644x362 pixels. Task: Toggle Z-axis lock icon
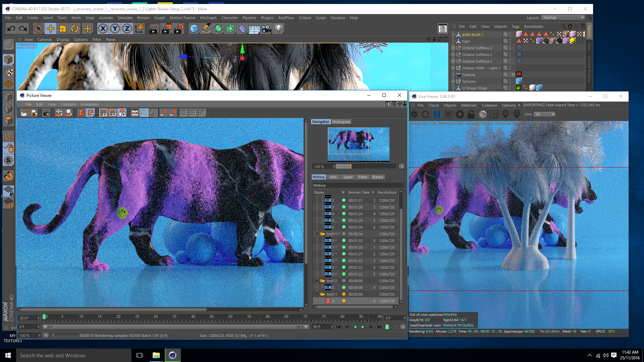coord(127,29)
